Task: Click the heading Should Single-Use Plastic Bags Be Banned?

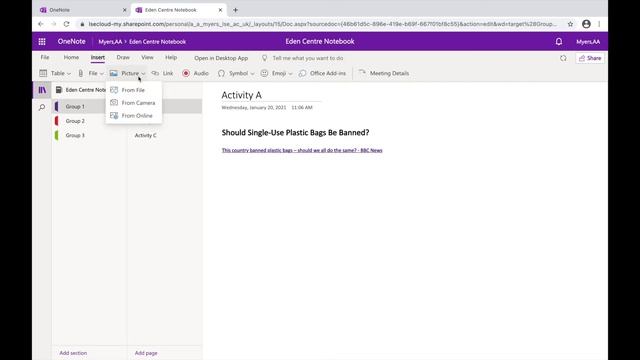Action: [296, 133]
